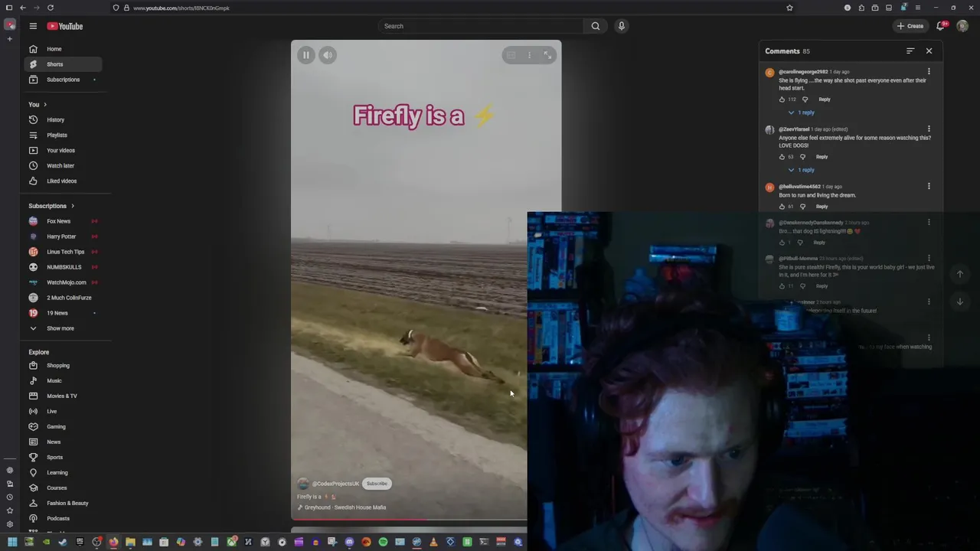Open the Greyhound Swedish House Mafia sound link
The image size is (980, 551).
point(342,507)
